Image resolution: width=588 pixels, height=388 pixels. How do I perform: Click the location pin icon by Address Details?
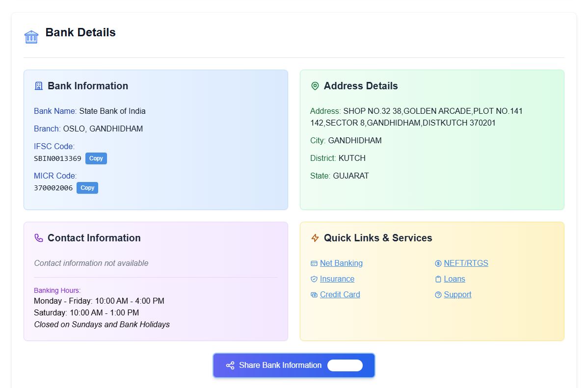pyautogui.click(x=315, y=86)
